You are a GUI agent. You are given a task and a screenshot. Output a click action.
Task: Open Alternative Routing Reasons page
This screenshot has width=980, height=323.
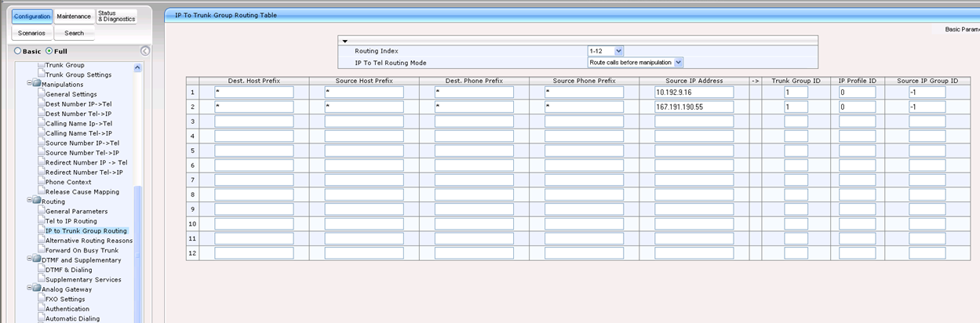point(89,241)
